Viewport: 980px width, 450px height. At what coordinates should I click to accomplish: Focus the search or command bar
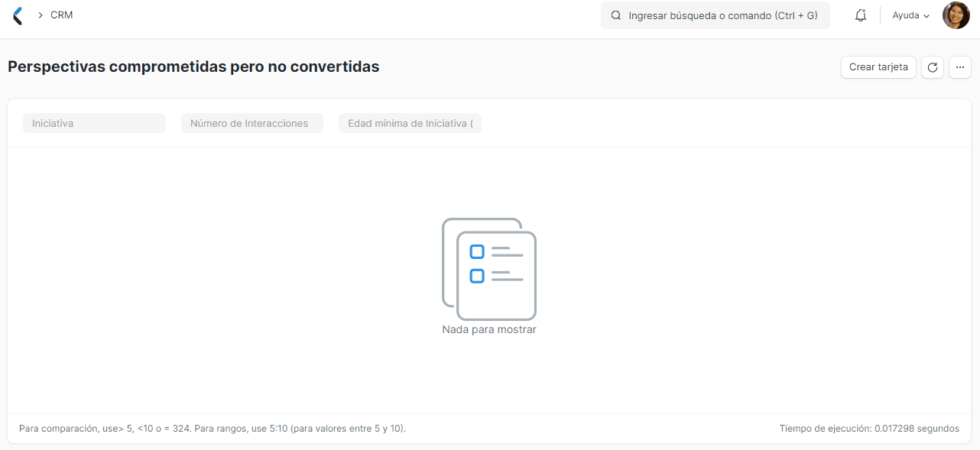point(716,15)
